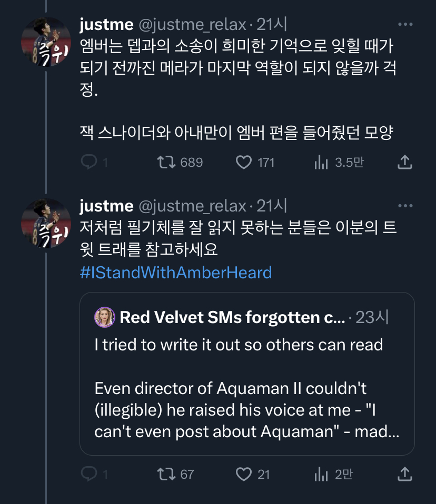This screenshot has height=504, width=436.
Task: Click the justme display name on second tweet
Action: pos(106,206)
